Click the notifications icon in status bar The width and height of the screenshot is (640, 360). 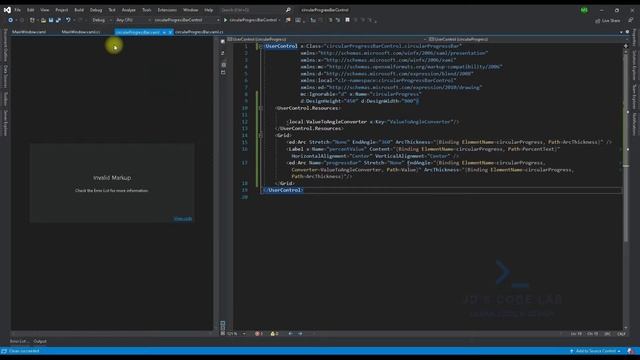(631, 351)
